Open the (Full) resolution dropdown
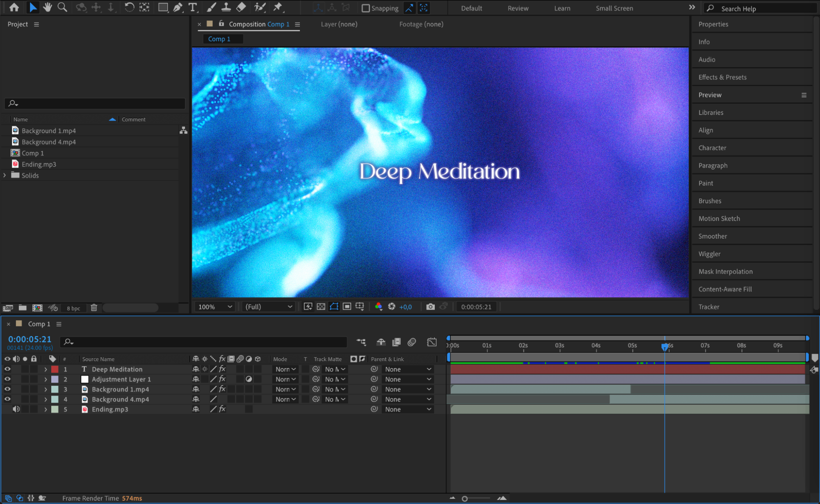The image size is (820, 504). click(x=269, y=307)
